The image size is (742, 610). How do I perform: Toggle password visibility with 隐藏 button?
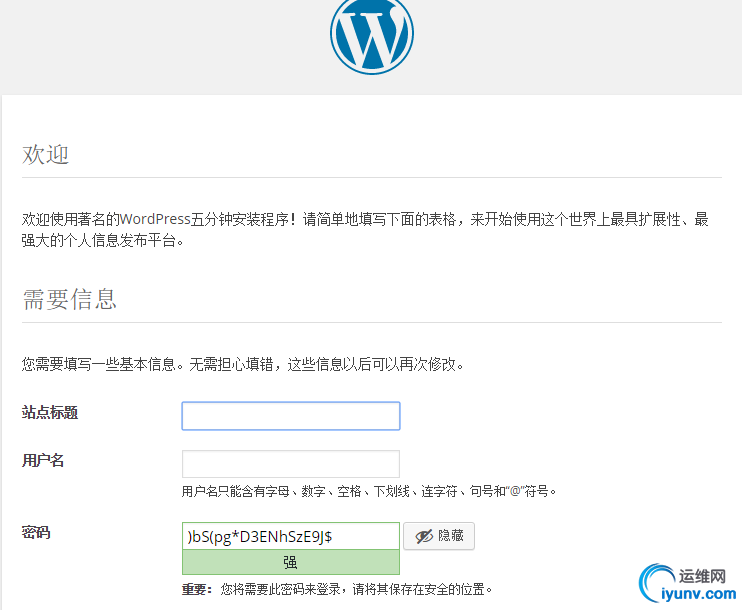pyautogui.click(x=439, y=536)
